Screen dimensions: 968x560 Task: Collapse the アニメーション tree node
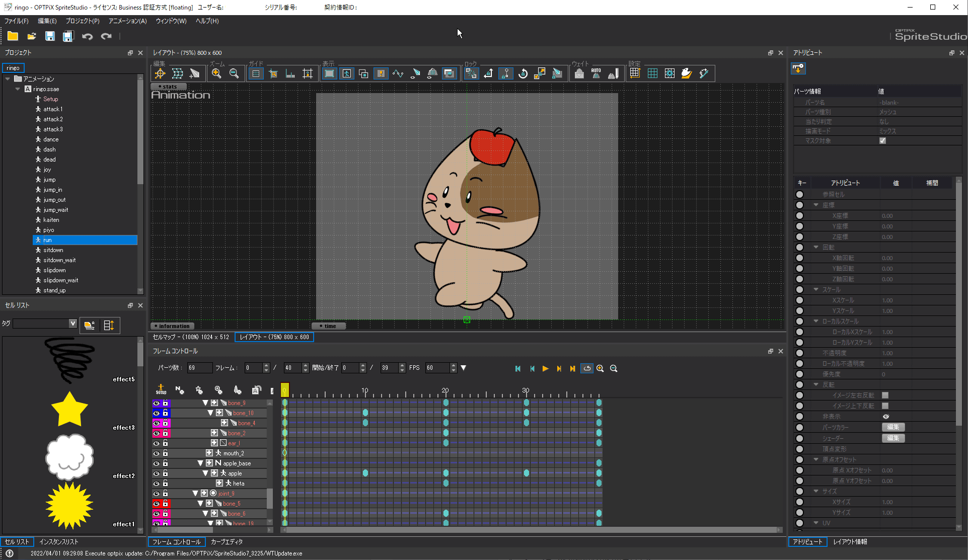(8, 79)
